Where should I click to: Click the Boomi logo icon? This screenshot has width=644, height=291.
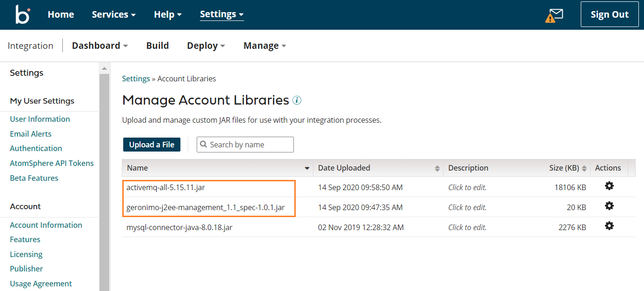(x=22, y=14)
